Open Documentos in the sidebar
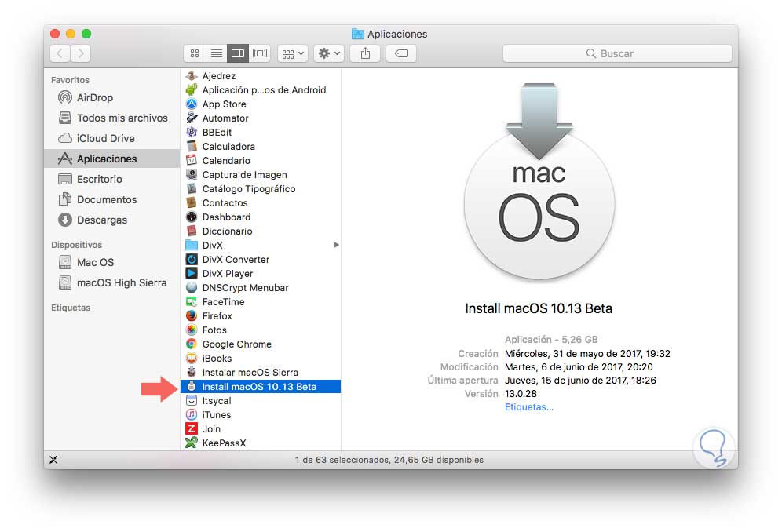The image size is (782, 532). pyautogui.click(x=111, y=199)
